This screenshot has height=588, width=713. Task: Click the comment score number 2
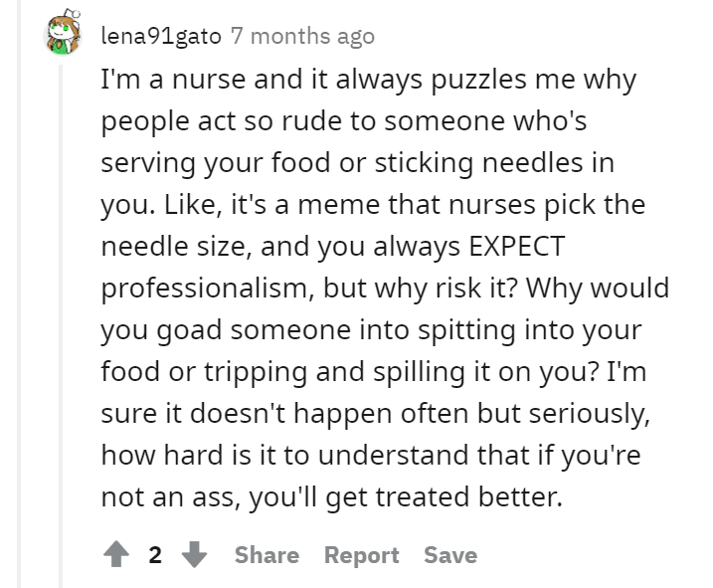155,555
